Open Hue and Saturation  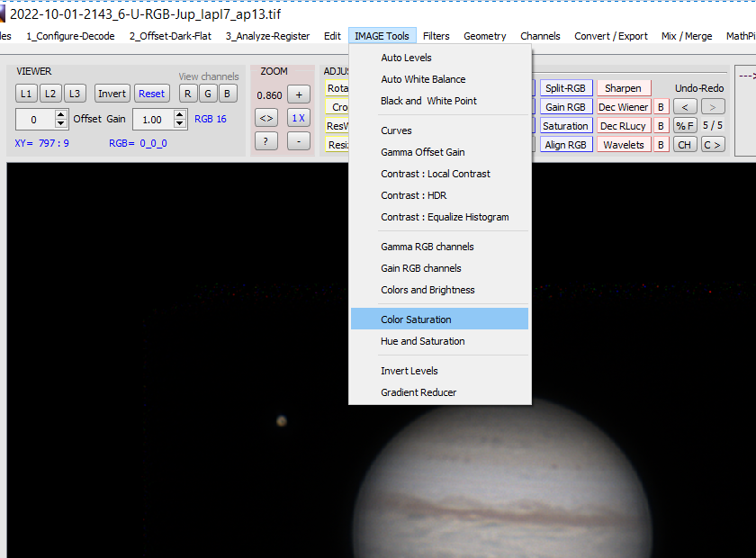(439, 341)
